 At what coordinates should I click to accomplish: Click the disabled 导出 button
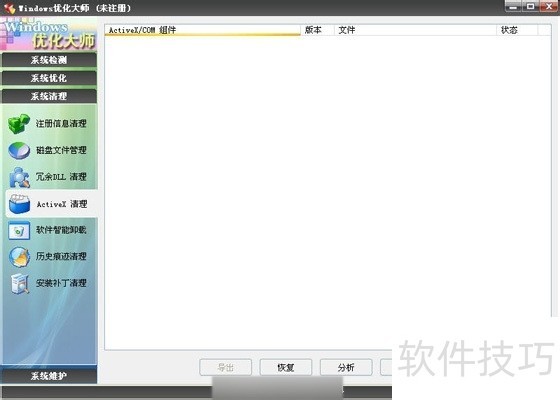tap(225, 367)
